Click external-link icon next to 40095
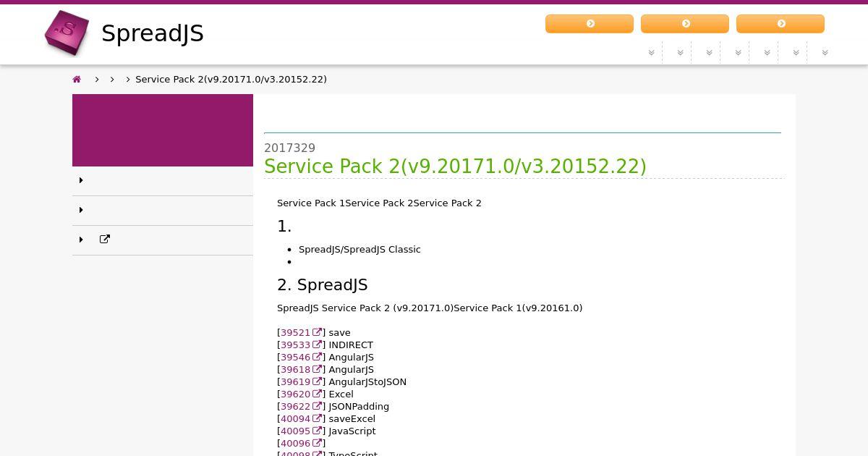Image resolution: width=868 pixels, height=456 pixels. click(x=317, y=431)
